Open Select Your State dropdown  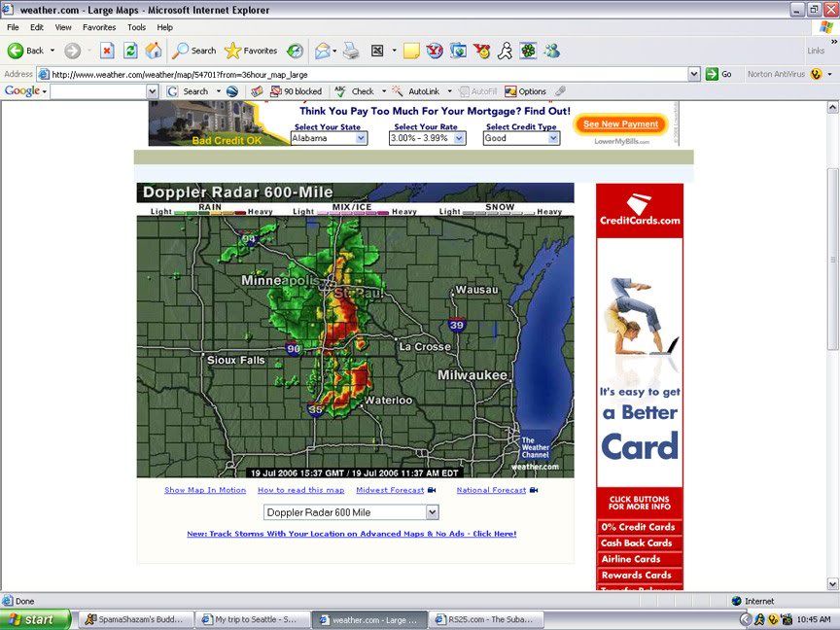330,138
